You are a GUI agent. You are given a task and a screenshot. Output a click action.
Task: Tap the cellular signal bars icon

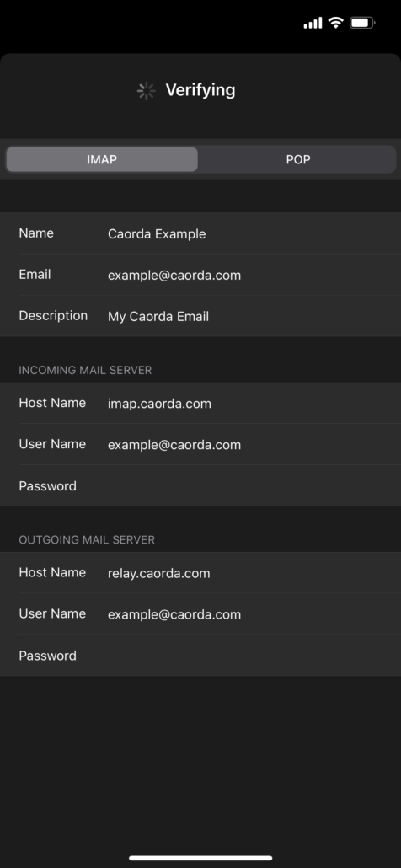pyautogui.click(x=313, y=24)
